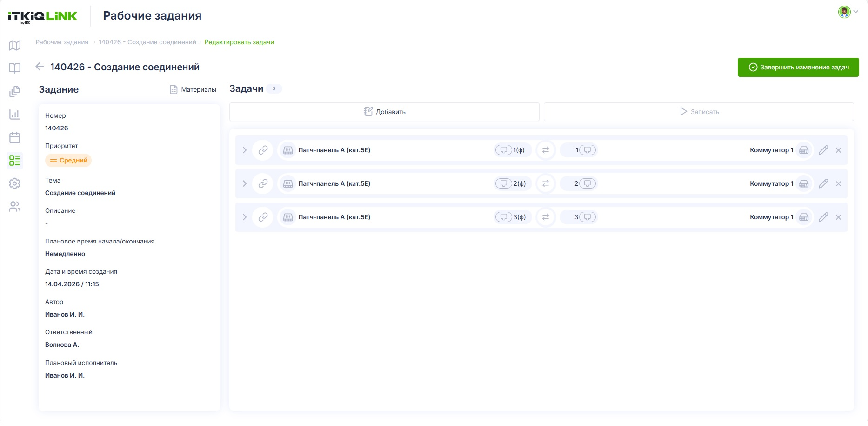This screenshot has width=868, height=426.
Task: Click the link icon on the second task row
Action: pos(263,183)
